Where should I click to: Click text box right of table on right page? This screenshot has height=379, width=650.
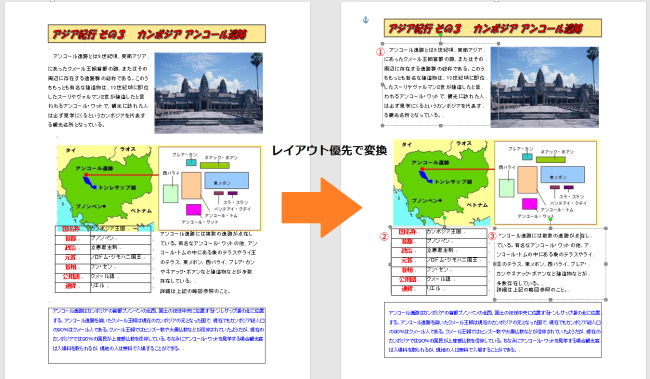pyautogui.click(x=550, y=264)
